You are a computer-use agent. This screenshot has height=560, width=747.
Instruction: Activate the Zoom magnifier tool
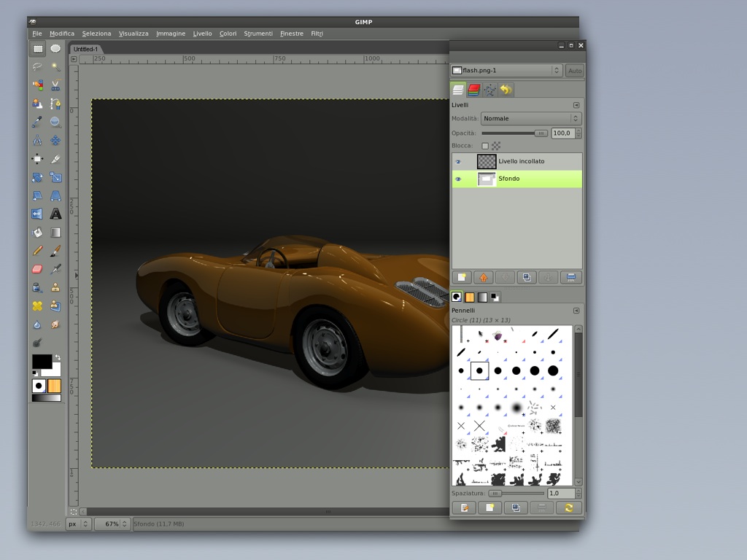pyautogui.click(x=55, y=122)
